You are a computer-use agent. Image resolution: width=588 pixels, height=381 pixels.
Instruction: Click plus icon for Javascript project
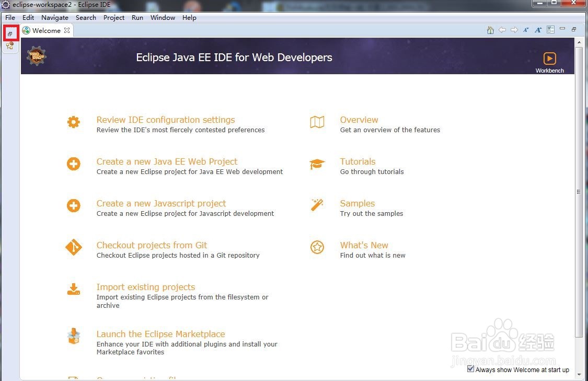pos(74,205)
